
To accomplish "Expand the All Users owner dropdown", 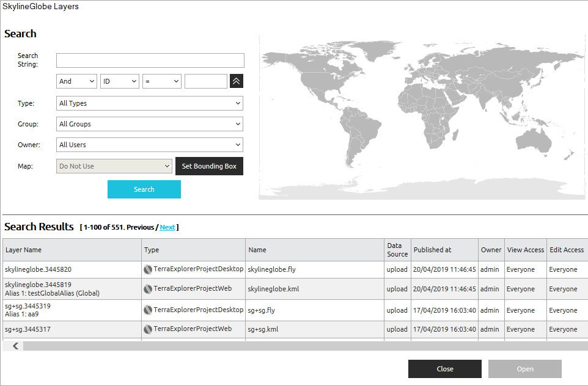I will [150, 145].
